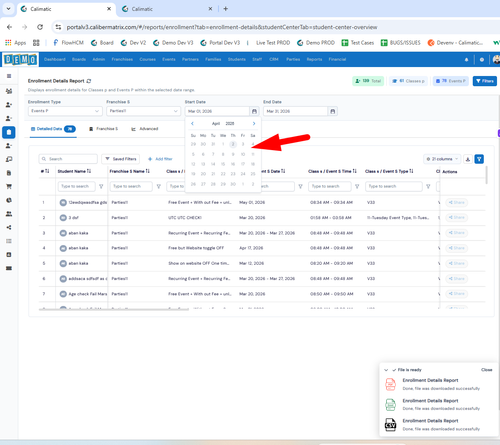The width and height of the screenshot is (500, 445).
Task: Click the Start Date field showing Mar 01, 2026
Action: (217, 111)
